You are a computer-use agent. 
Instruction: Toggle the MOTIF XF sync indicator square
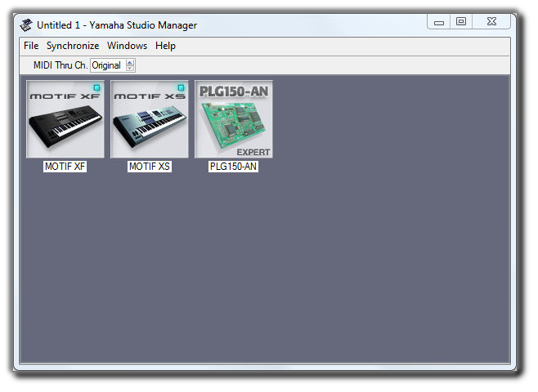pos(96,87)
